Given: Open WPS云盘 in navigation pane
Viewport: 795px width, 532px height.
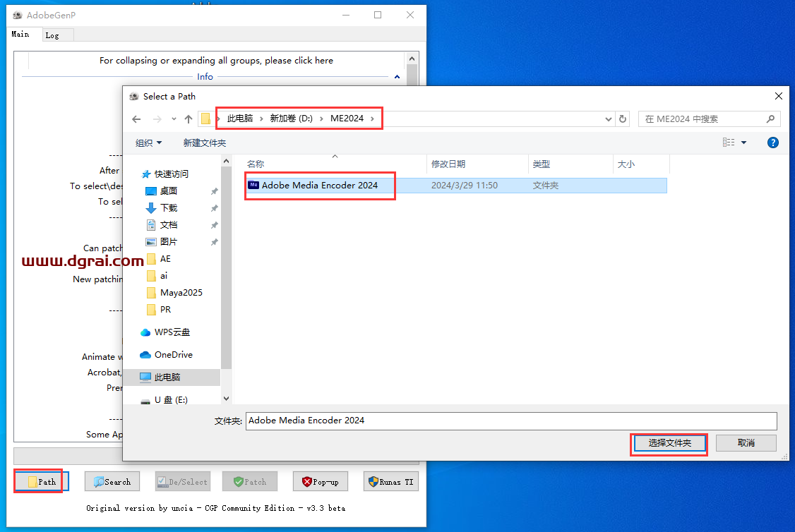Looking at the screenshot, I should (x=172, y=332).
